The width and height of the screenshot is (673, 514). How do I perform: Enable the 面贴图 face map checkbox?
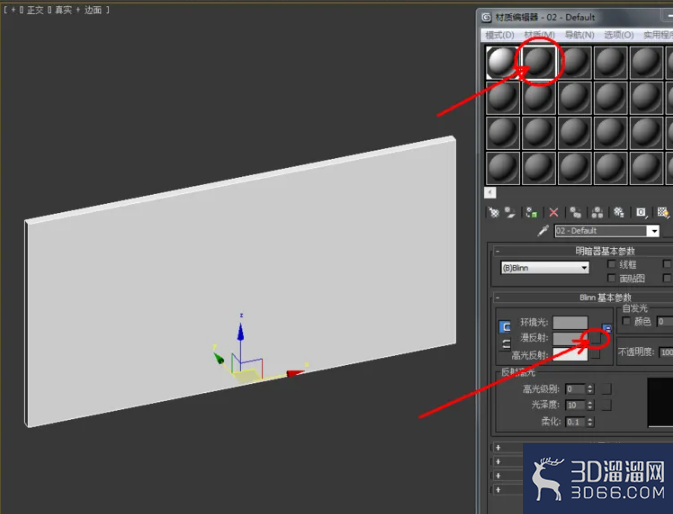pos(612,278)
